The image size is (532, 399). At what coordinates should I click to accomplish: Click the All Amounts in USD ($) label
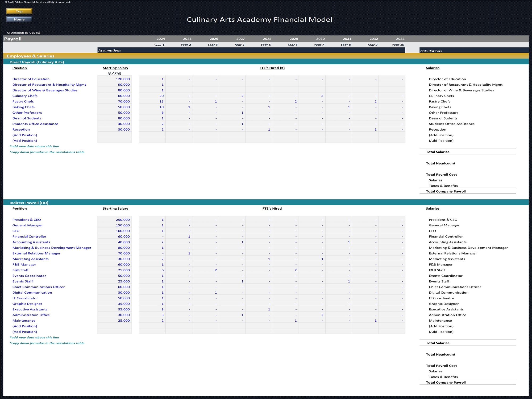pos(23,33)
